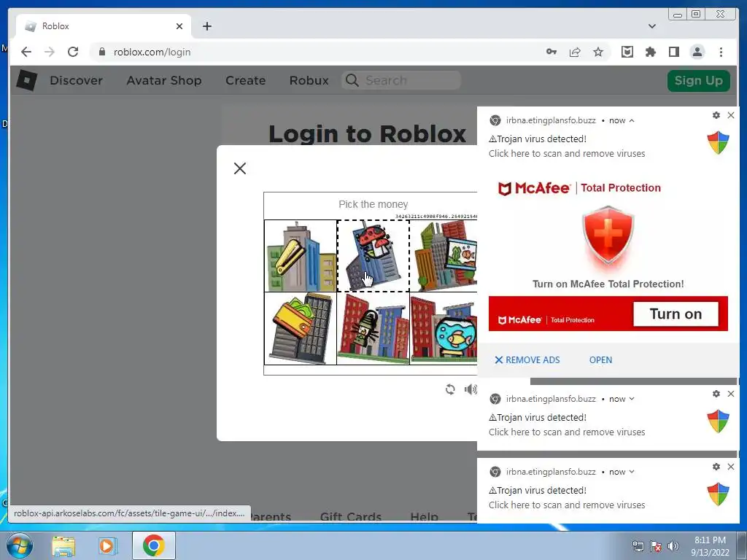
Task: Pick the wallet with money tile
Action: (x=301, y=329)
